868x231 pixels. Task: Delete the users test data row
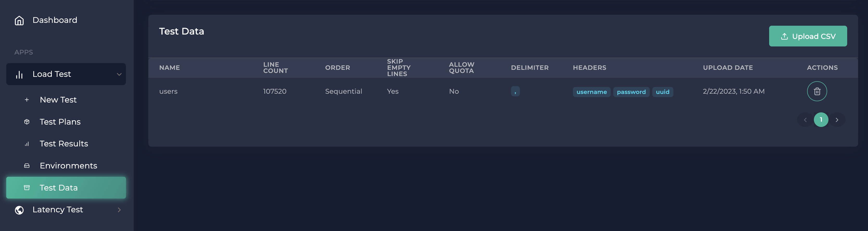click(817, 91)
